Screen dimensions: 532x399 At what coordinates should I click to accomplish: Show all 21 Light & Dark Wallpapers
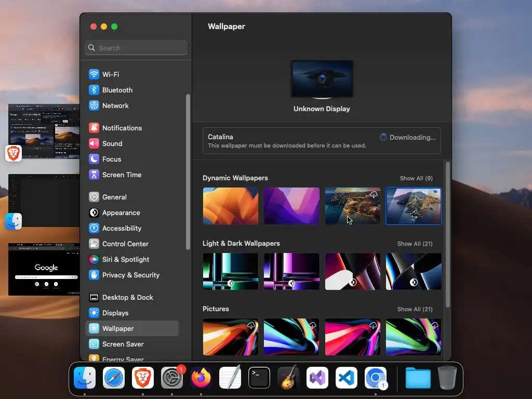pos(415,244)
